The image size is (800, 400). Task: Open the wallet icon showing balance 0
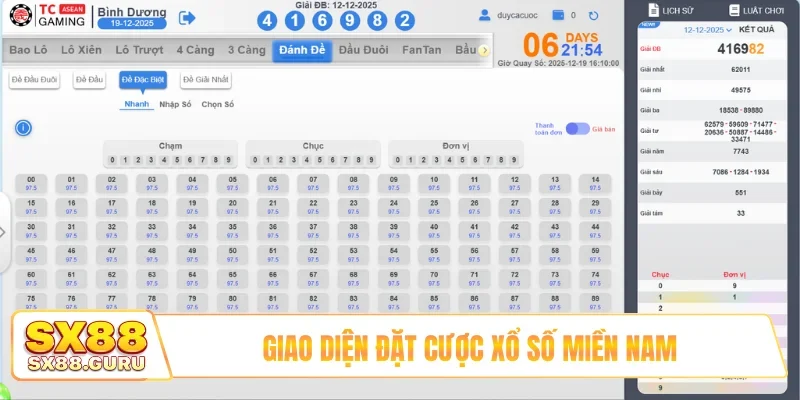(558, 15)
